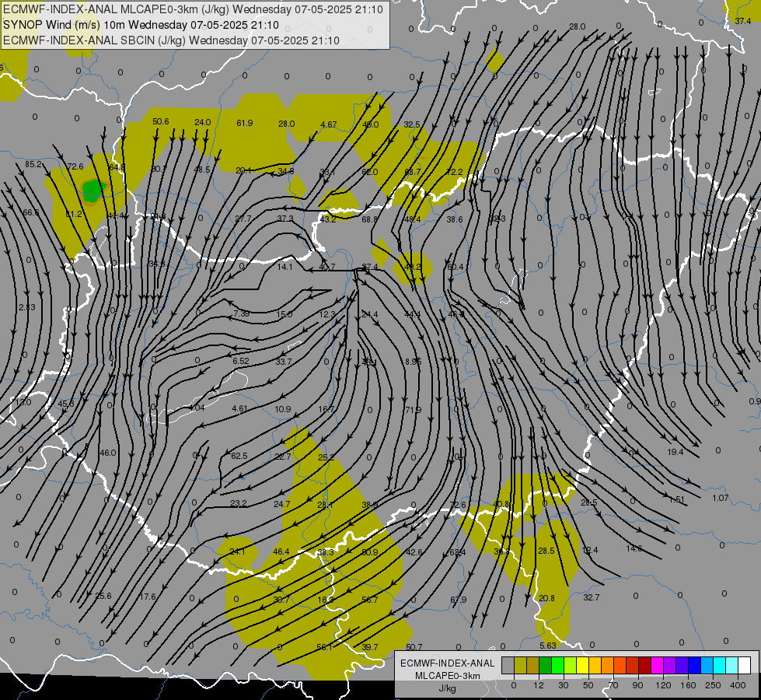Click the map value 62.5

click(x=239, y=456)
